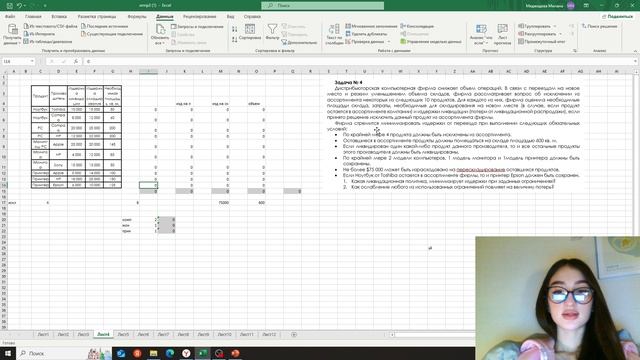This screenshot has width=640, height=360.
Task: Sort ascending A to Z
Action: point(235,29)
